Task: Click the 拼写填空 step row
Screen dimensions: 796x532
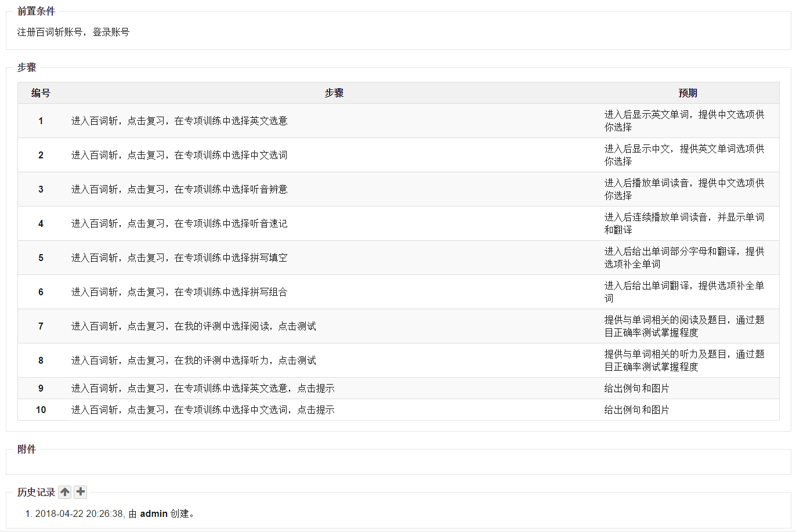Action: [x=179, y=258]
